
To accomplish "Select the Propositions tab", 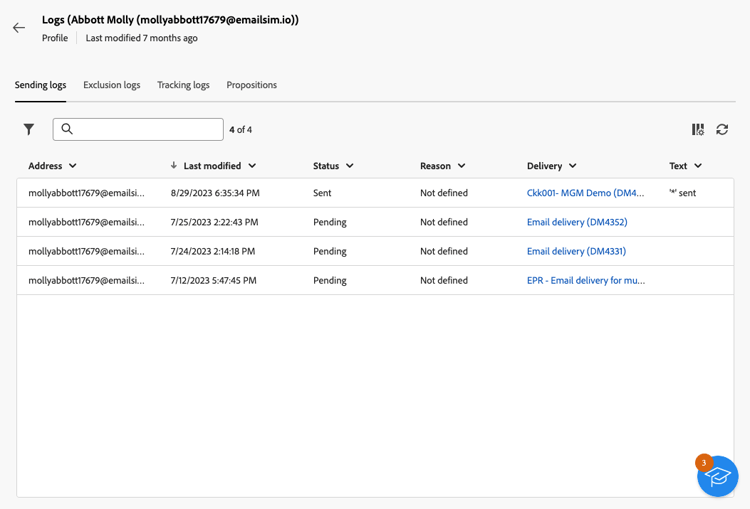I will pyautogui.click(x=251, y=85).
